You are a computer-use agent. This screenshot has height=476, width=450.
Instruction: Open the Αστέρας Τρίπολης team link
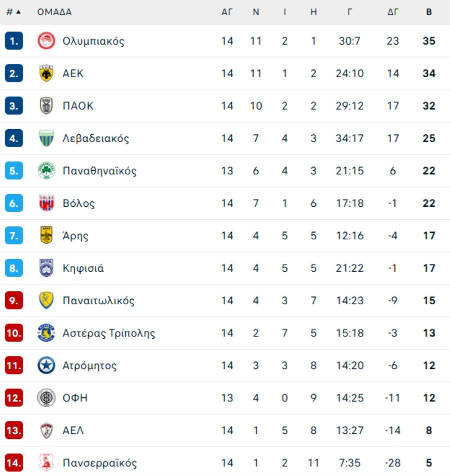pyautogui.click(x=109, y=333)
